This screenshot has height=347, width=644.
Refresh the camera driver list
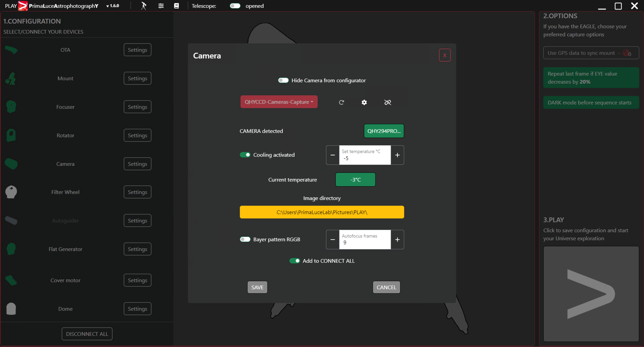pyautogui.click(x=341, y=102)
